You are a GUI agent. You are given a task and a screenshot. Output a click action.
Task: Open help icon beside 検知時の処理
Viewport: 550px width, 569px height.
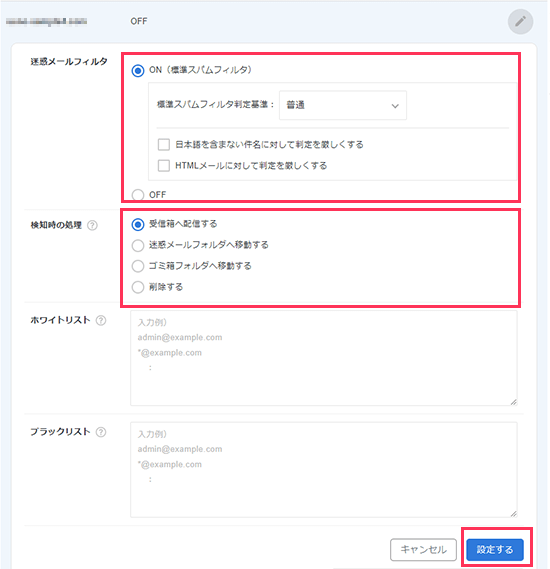(93, 225)
